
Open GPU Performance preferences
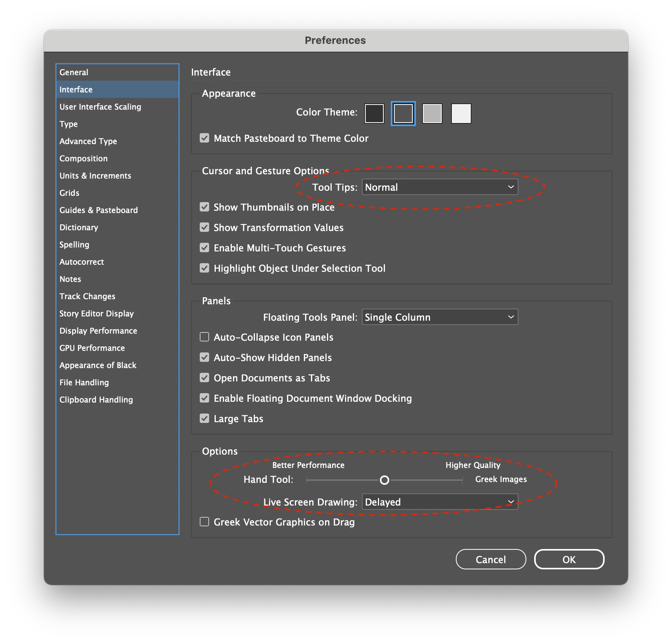click(117, 348)
